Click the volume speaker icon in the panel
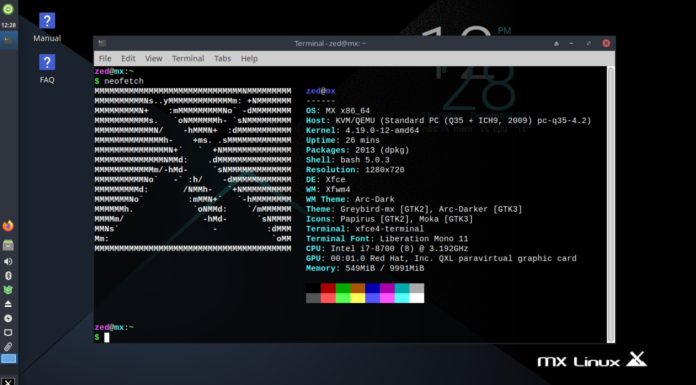This screenshot has width=696, height=385. 8,262
